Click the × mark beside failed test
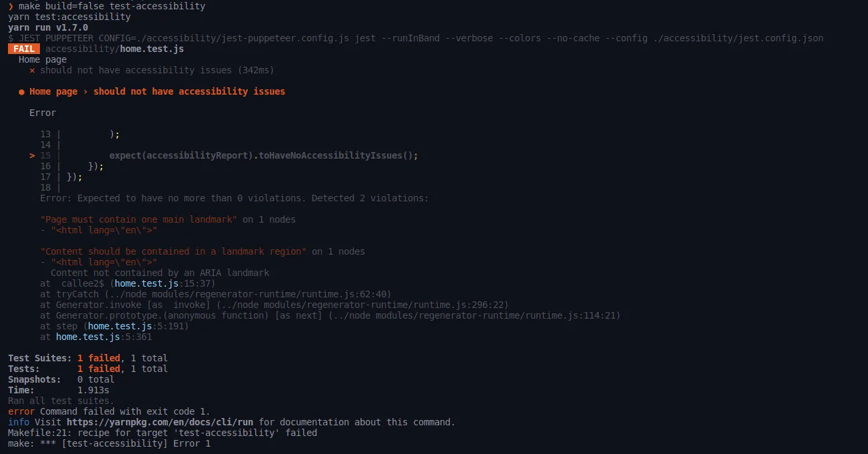This screenshot has width=868, height=454. [32, 71]
